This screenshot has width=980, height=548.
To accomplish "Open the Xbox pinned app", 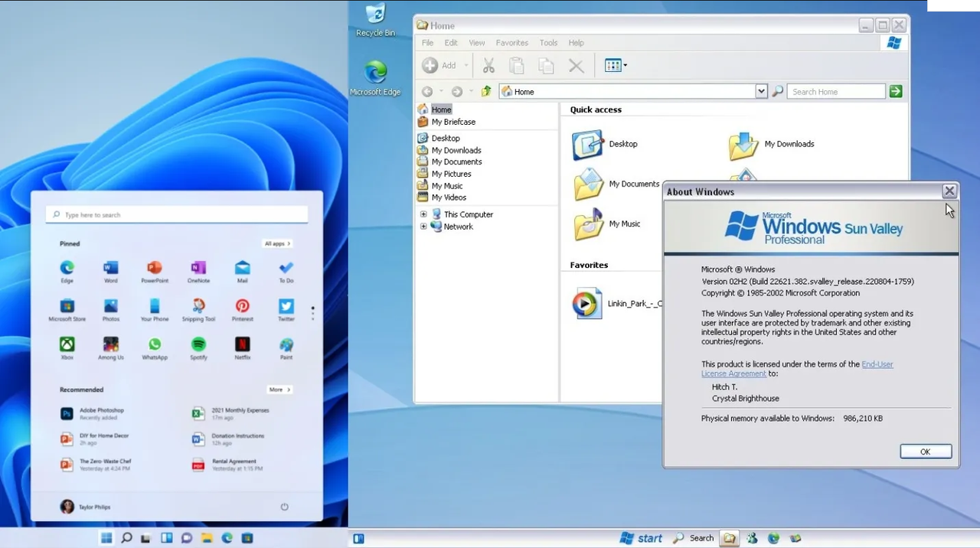I will (x=67, y=347).
